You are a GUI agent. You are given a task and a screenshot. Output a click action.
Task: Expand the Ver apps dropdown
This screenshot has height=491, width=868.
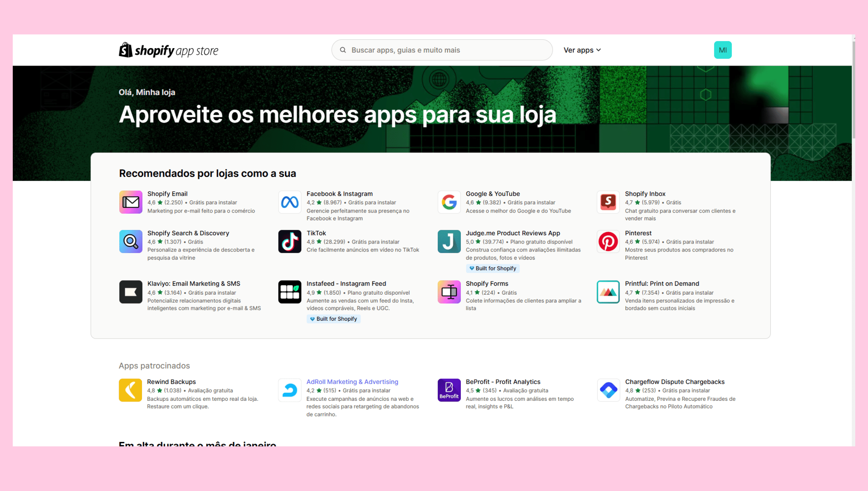click(582, 50)
